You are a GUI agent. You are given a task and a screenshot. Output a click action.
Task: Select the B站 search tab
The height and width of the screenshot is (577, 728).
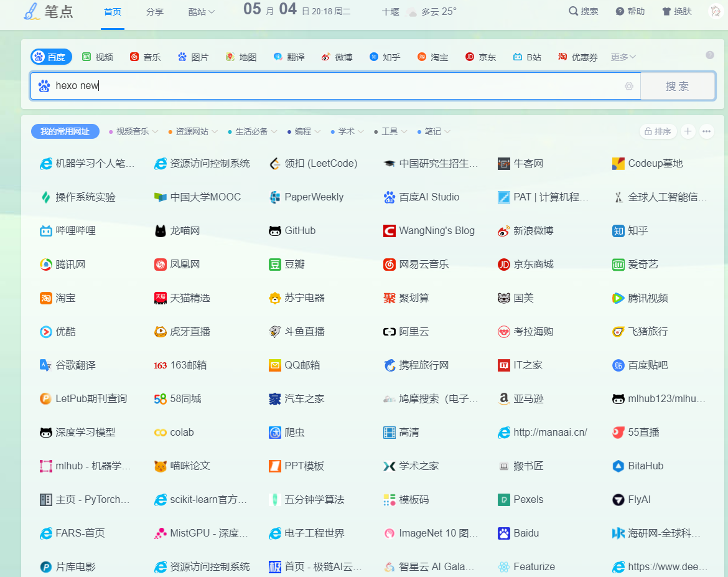pyautogui.click(x=527, y=57)
